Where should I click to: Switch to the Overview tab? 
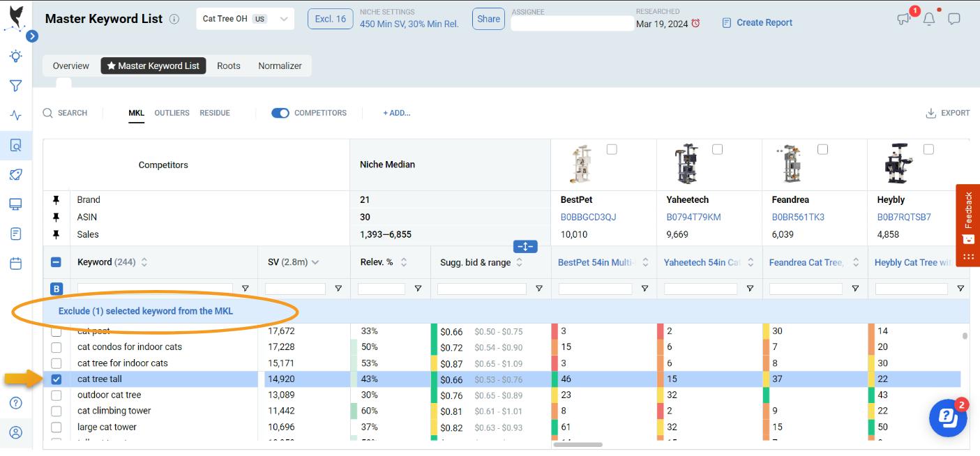[x=71, y=66]
